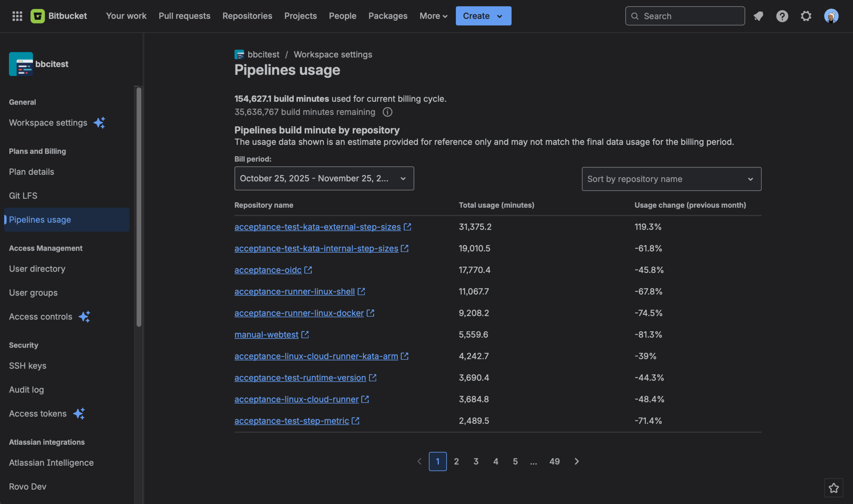Image resolution: width=853 pixels, height=504 pixels.
Task: Click the settings gear icon
Action: (806, 16)
